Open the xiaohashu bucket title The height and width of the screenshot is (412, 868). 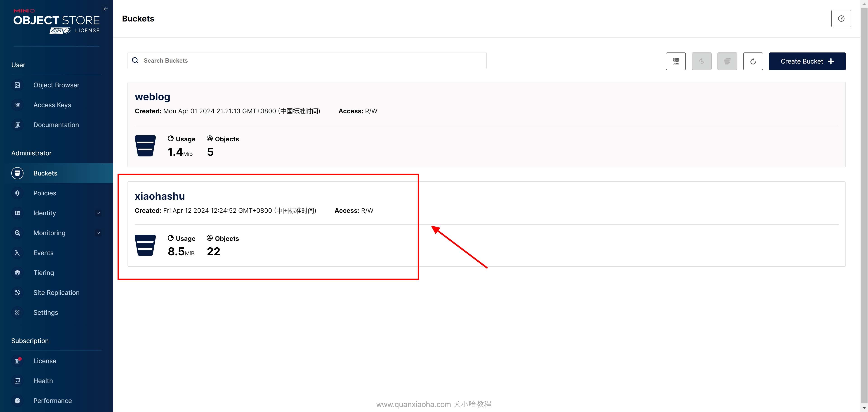160,196
